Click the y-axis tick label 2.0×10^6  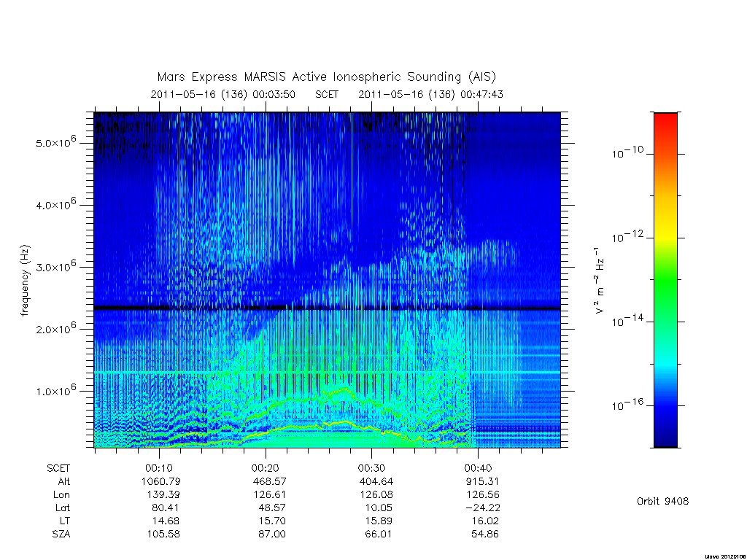pyautogui.click(x=55, y=328)
